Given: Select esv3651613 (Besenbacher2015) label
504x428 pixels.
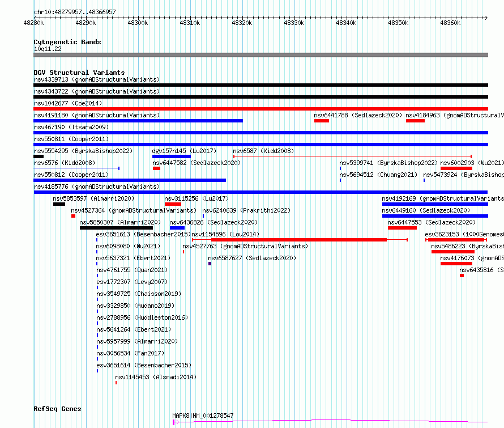Looking at the screenshot, I should tap(143, 234).
